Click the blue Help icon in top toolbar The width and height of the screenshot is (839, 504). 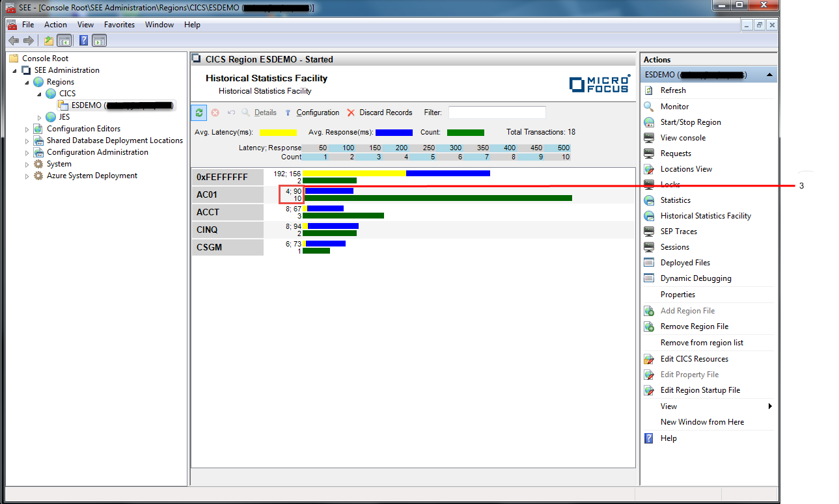tap(83, 41)
